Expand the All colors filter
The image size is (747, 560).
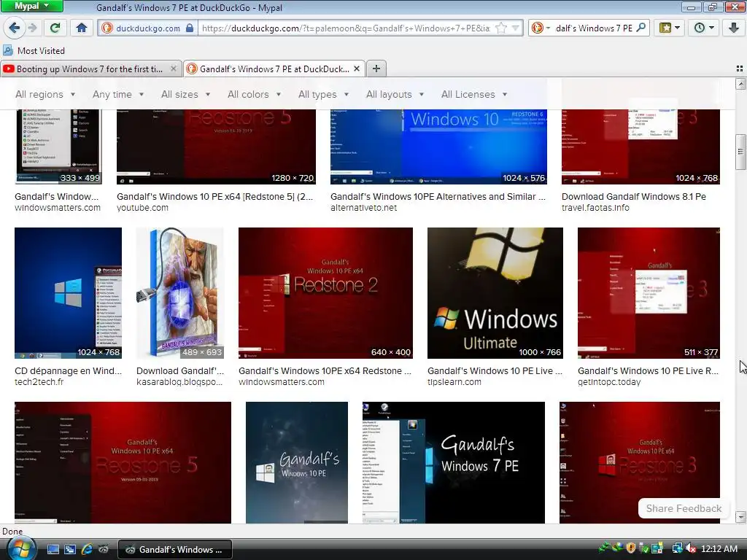tap(254, 94)
